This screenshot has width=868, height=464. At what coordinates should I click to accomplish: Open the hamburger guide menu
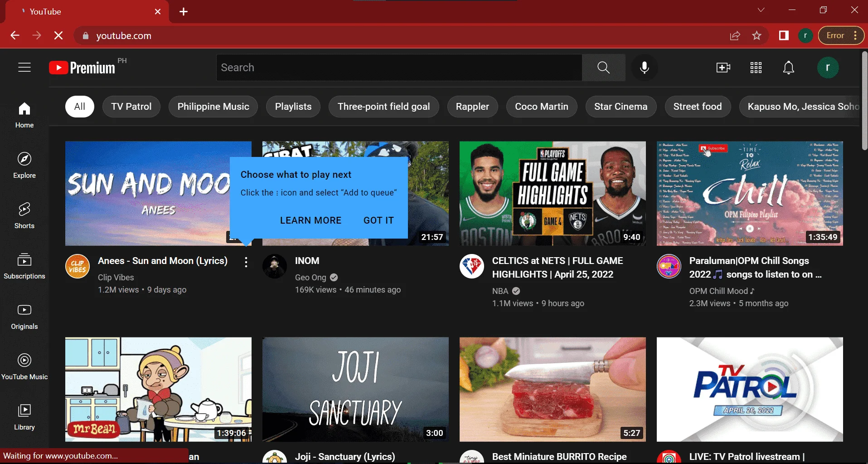click(x=24, y=68)
